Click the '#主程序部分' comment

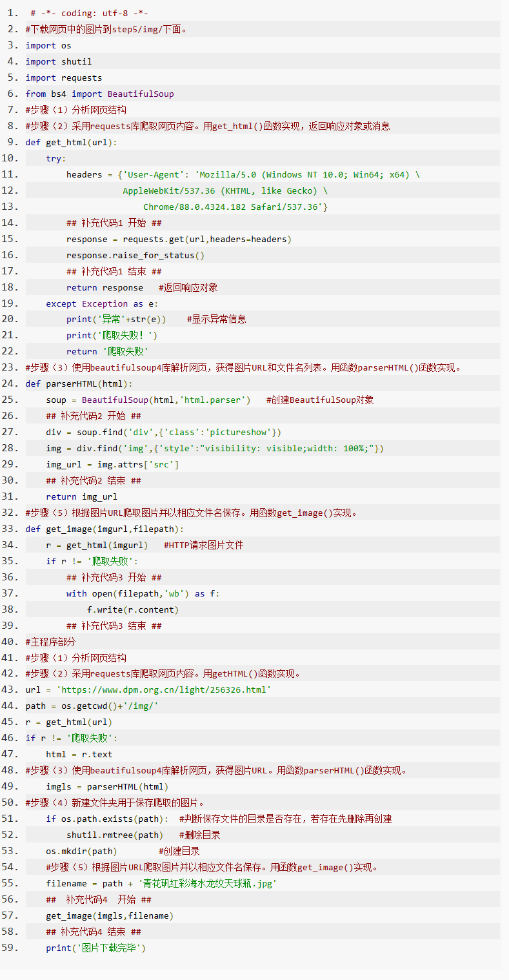50,642
